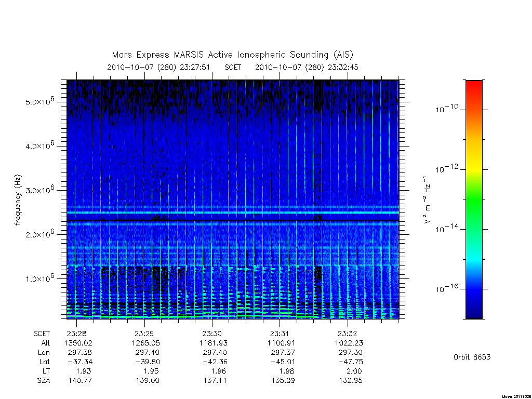Click altitude value '1350.02'
Image resolution: width=532 pixels, height=399 pixels.
pyautogui.click(x=78, y=343)
